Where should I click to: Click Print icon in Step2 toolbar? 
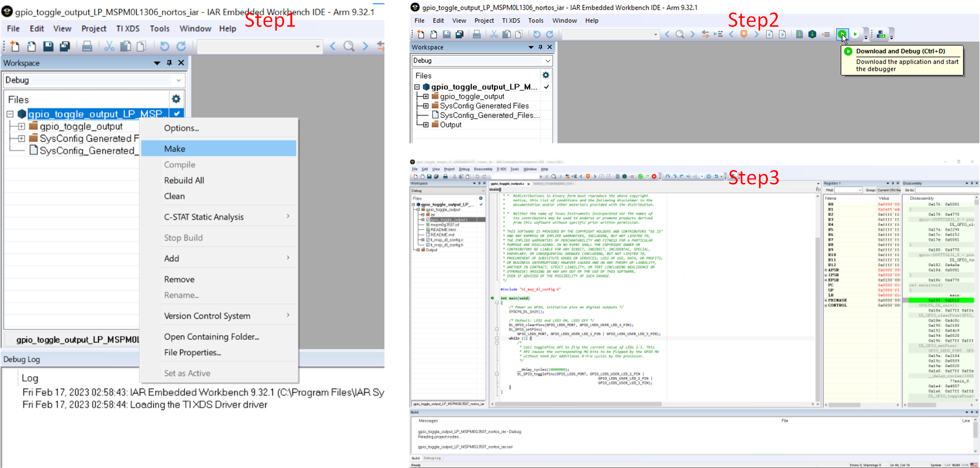point(477,34)
